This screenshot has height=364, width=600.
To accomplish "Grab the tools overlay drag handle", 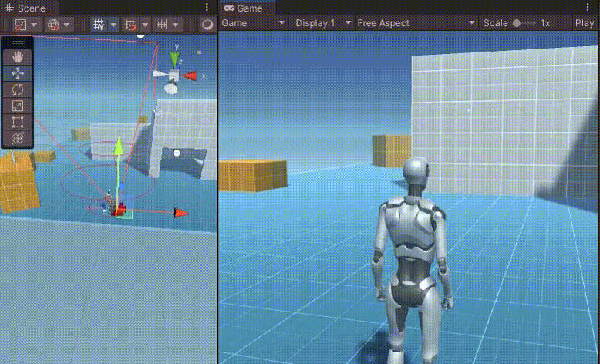I will [x=18, y=42].
